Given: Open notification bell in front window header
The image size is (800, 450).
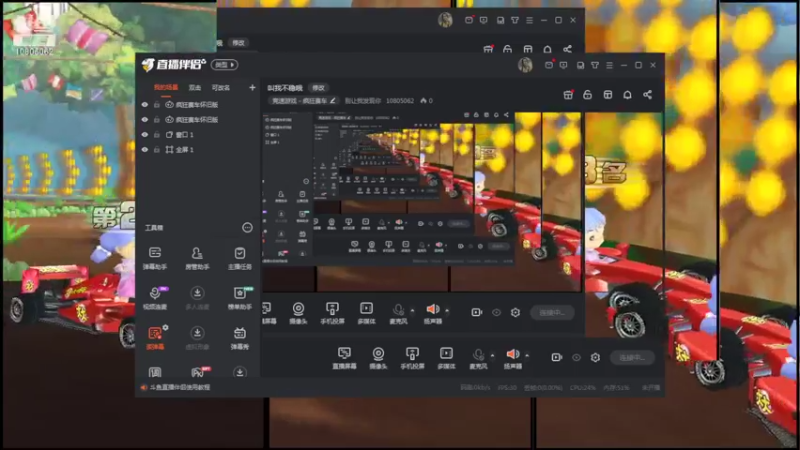Looking at the screenshot, I should point(628,95).
